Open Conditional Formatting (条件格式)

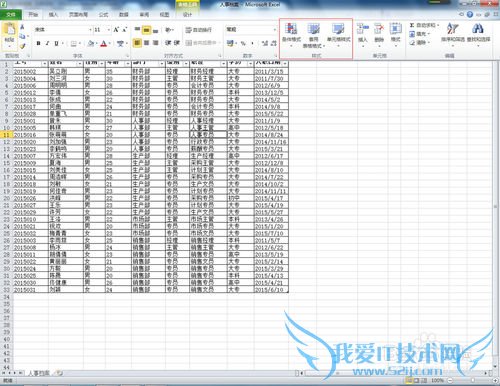(x=291, y=35)
